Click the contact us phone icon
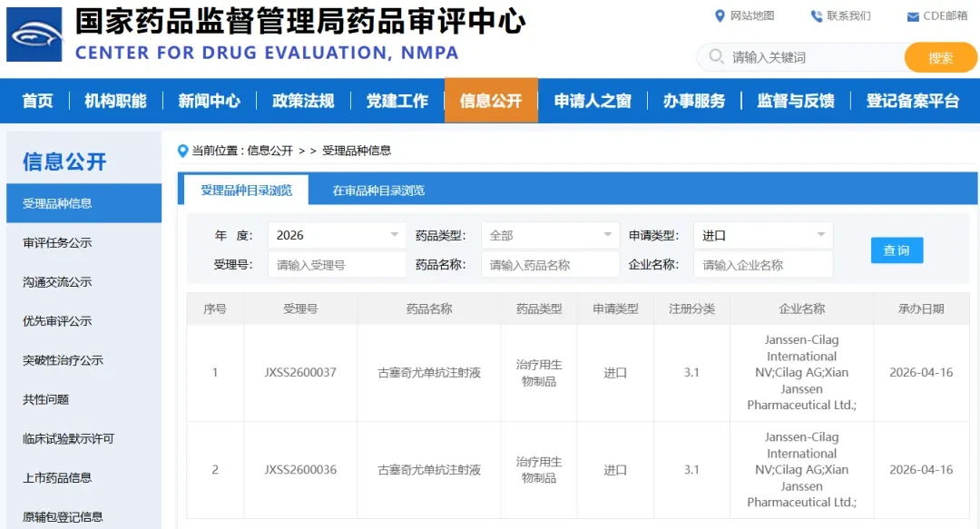Image resolution: width=980 pixels, height=529 pixels. [817, 16]
